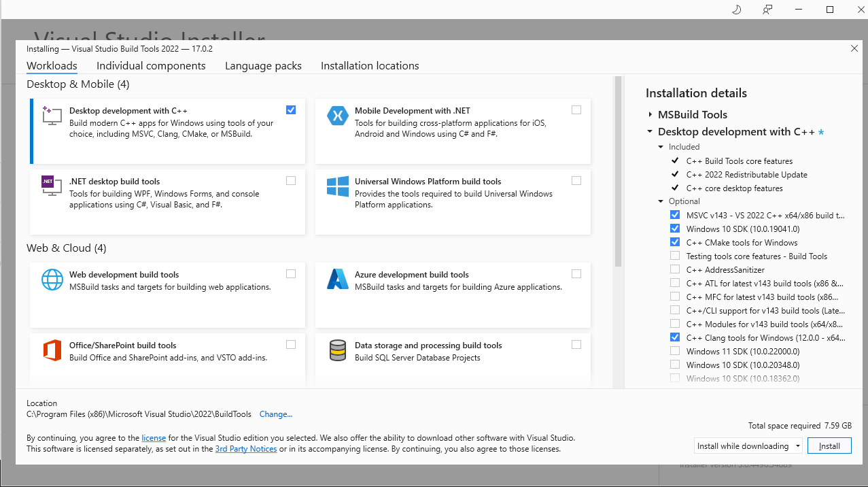
Task: Click the Desktop & Mobile (4) heading
Action: tap(77, 84)
